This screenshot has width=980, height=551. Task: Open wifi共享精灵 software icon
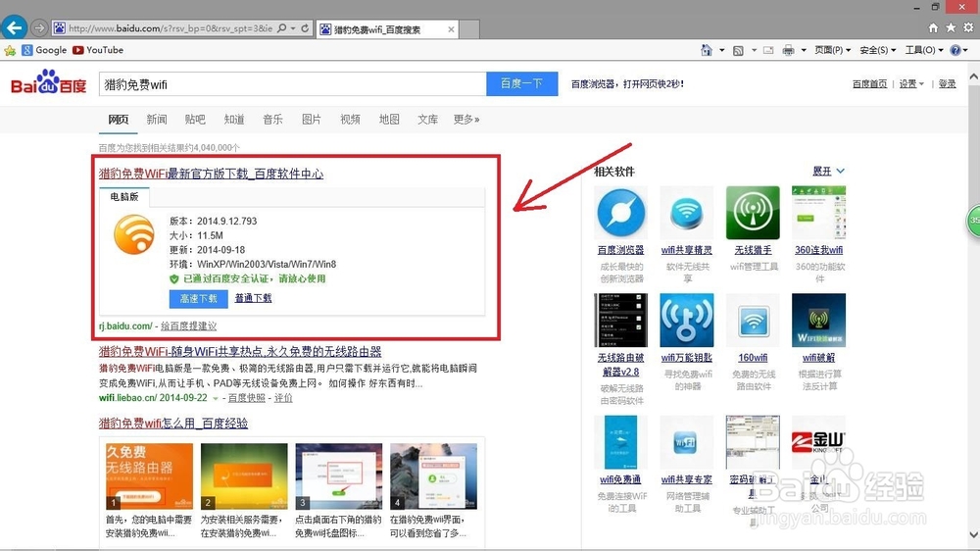pos(686,212)
